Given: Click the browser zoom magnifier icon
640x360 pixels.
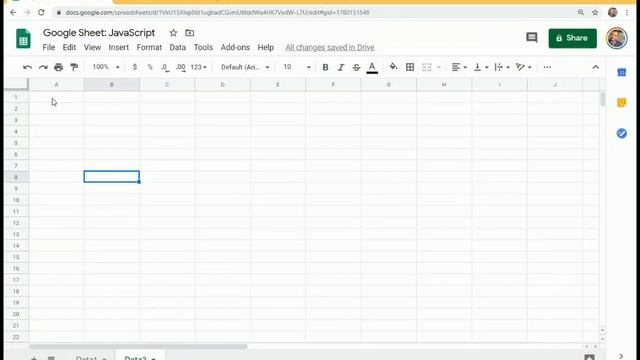Looking at the screenshot, I should click(x=581, y=13).
